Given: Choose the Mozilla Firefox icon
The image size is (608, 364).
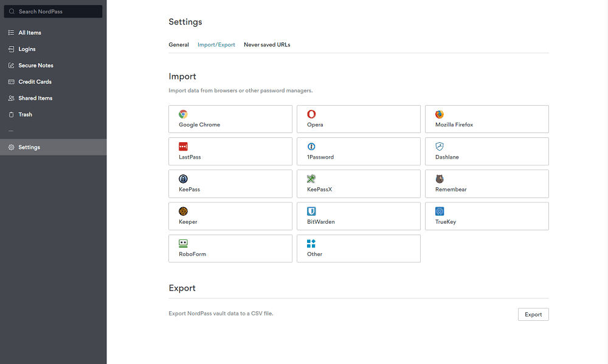Looking at the screenshot, I should pyautogui.click(x=440, y=114).
